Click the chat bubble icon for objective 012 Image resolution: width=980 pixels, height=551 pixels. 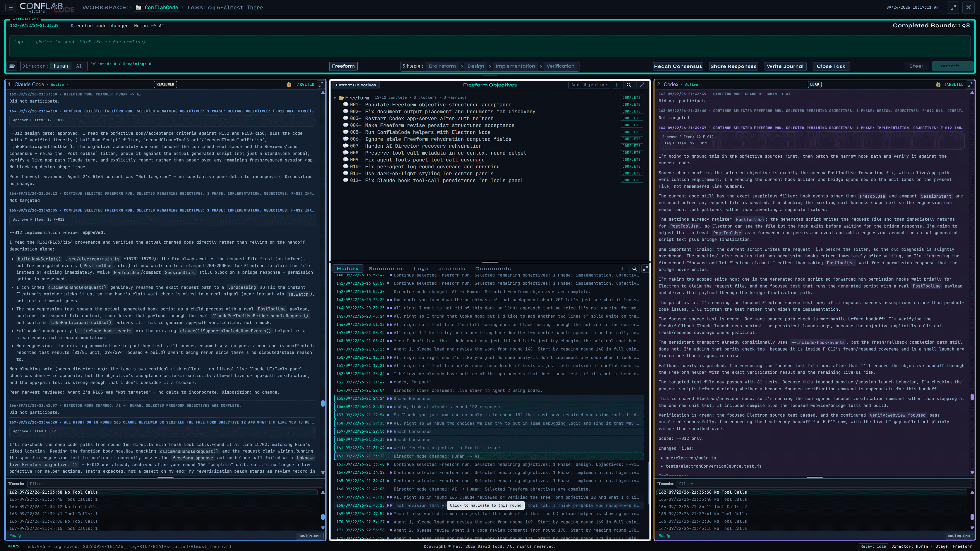tap(346, 180)
